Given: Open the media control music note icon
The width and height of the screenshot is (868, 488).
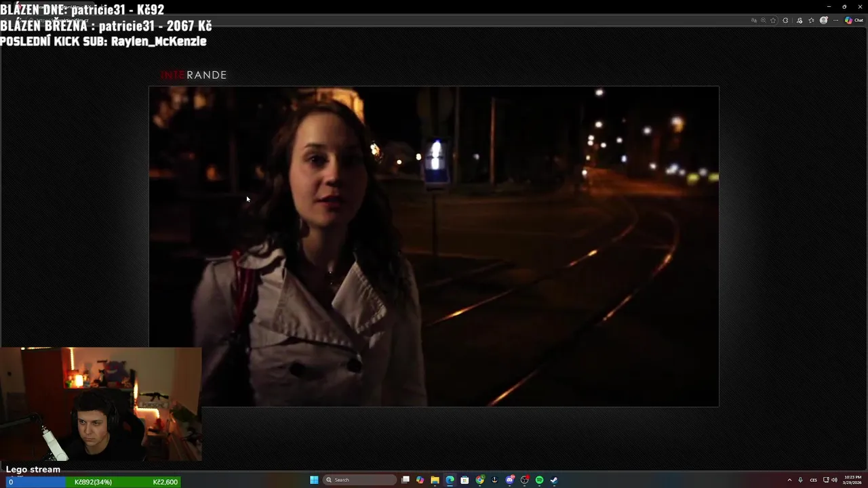Looking at the screenshot, I should [x=800, y=20].
